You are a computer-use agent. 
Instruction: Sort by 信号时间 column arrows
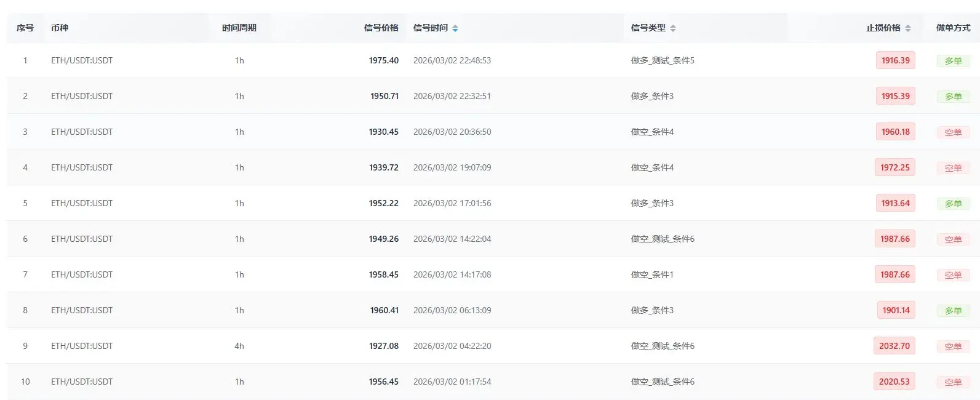point(455,28)
